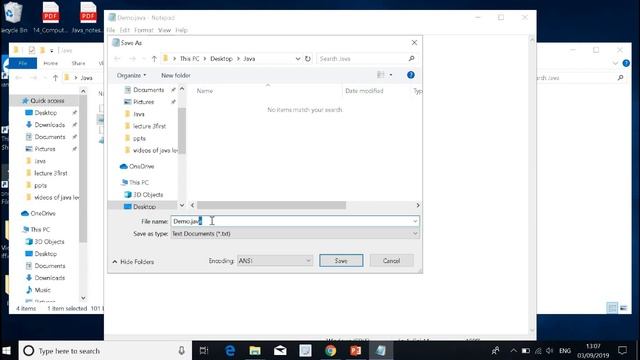Open Notepad Edit menu
The image size is (640, 360).
[124, 30]
